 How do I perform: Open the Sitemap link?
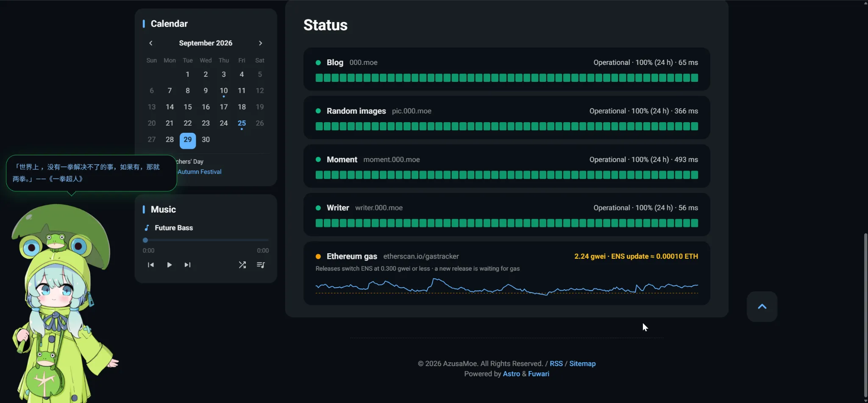582,364
